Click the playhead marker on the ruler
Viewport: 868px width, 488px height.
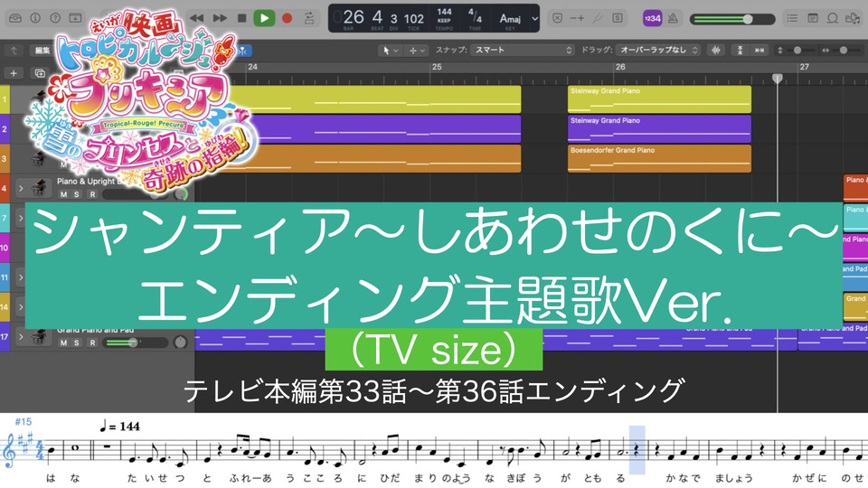[x=778, y=78]
